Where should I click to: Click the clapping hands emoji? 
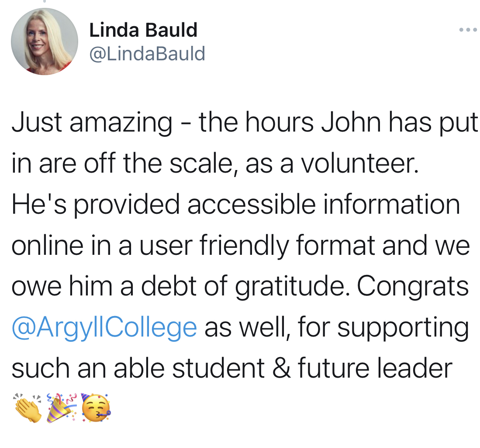click(28, 408)
